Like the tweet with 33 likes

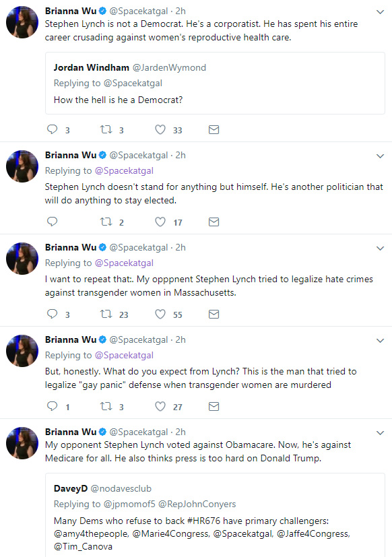pyautogui.click(x=160, y=130)
